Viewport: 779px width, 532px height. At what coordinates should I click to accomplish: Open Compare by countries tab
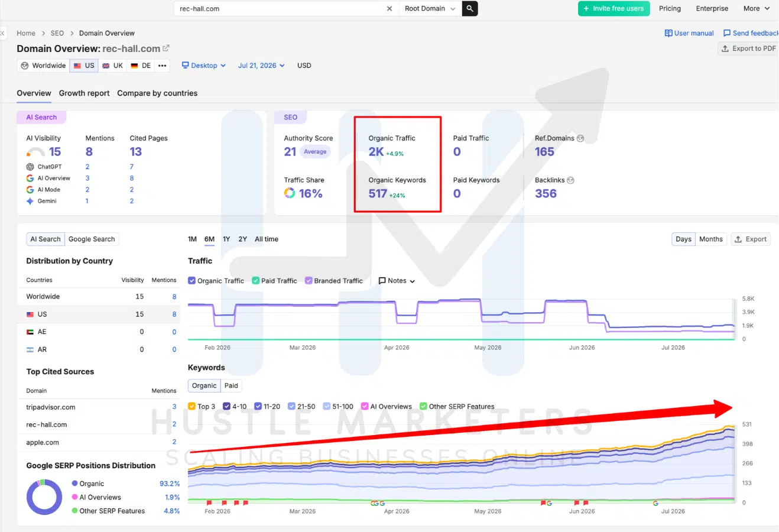(x=157, y=93)
